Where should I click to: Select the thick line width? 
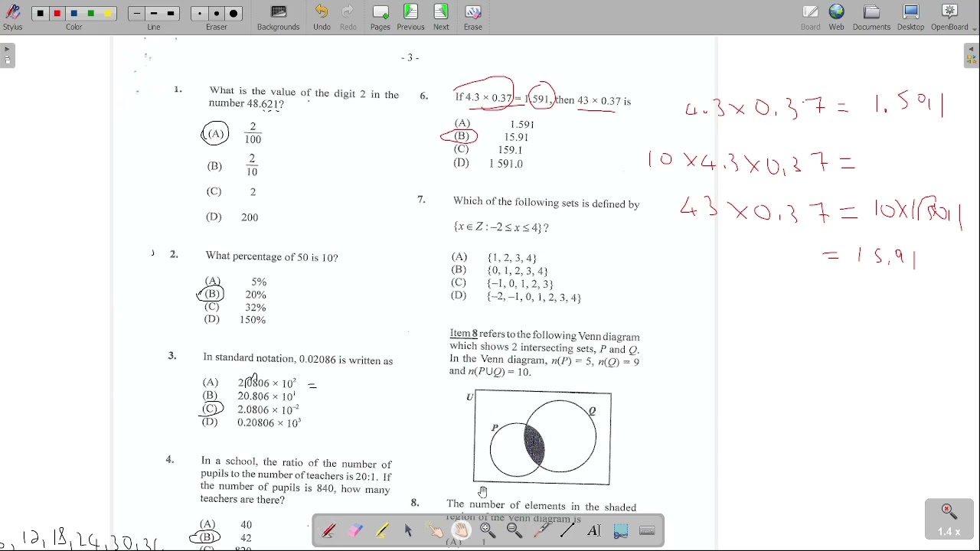click(171, 14)
